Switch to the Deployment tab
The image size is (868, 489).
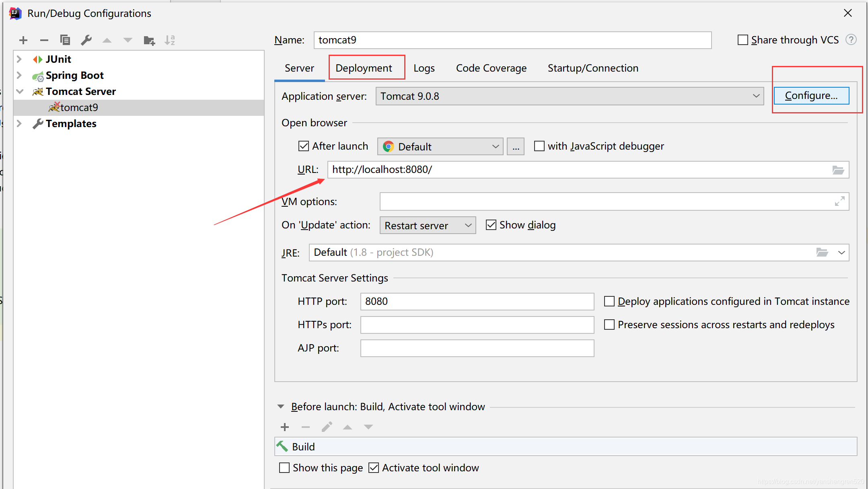pyautogui.click(x=364, y=68)
